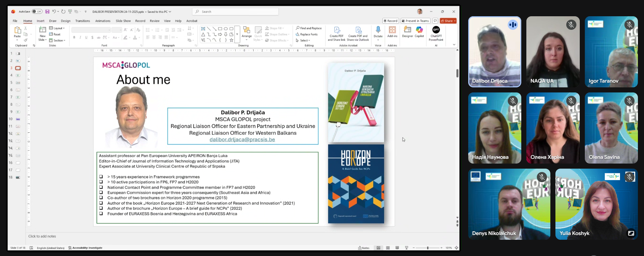
Task: Click the 'Click to add notes' field
Action: click(42, 236)
